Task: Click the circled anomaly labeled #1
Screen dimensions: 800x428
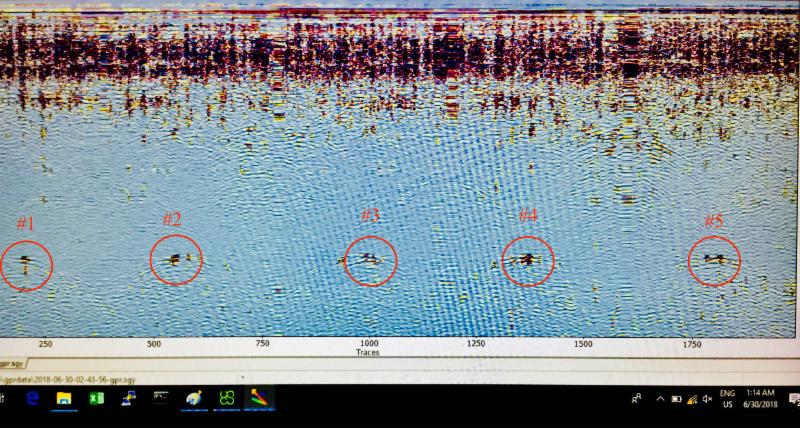Action: tap(26, 264)
